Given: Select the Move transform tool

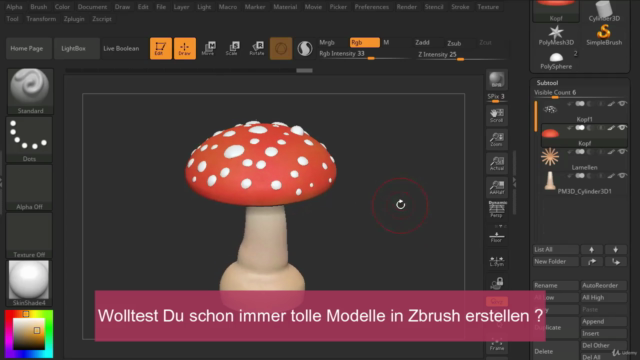Looking at the screenshot, I should point(209,49).
